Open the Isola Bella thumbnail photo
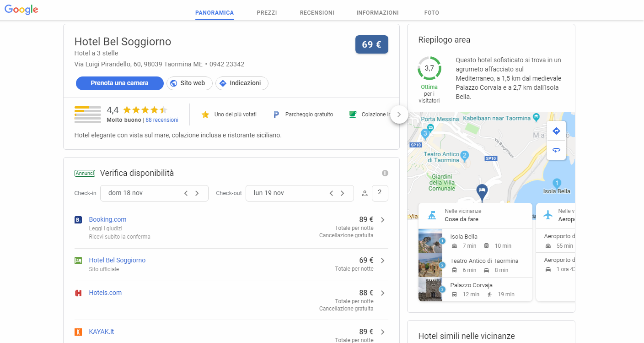This screenshot has width=644, height=343. tap(430, 241)
